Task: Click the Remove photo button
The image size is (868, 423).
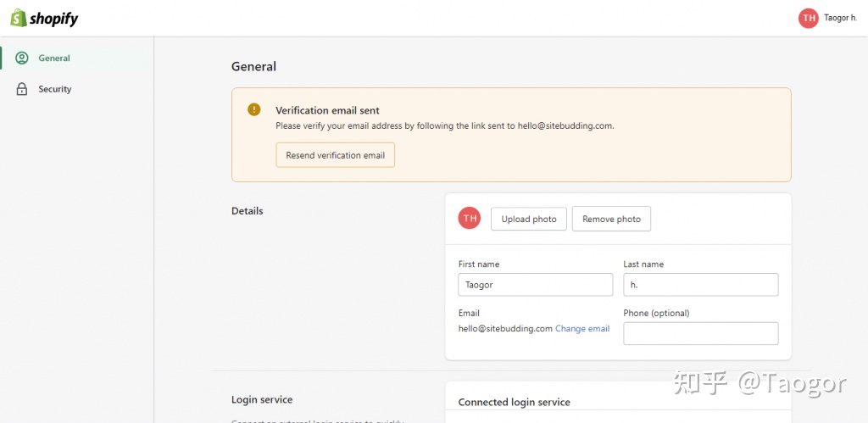Action: pyautogui.click(x=611, y=219)
